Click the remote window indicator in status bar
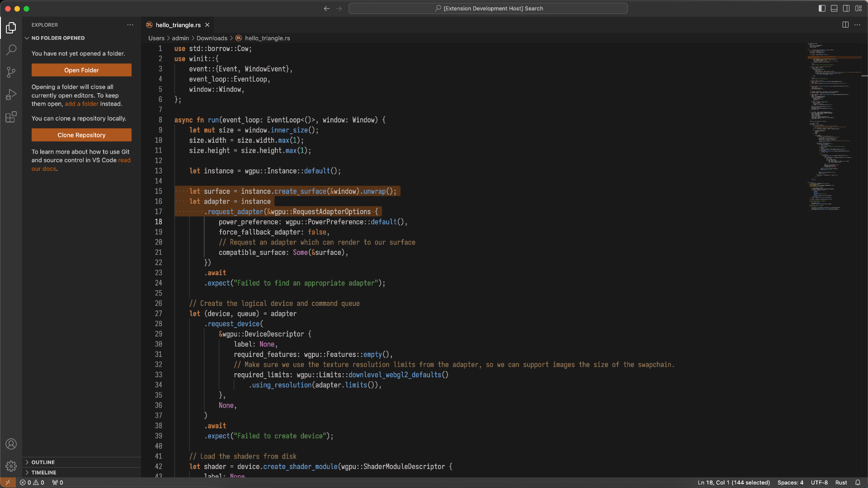This screenshot has height=488, width=868. point(8,483)
